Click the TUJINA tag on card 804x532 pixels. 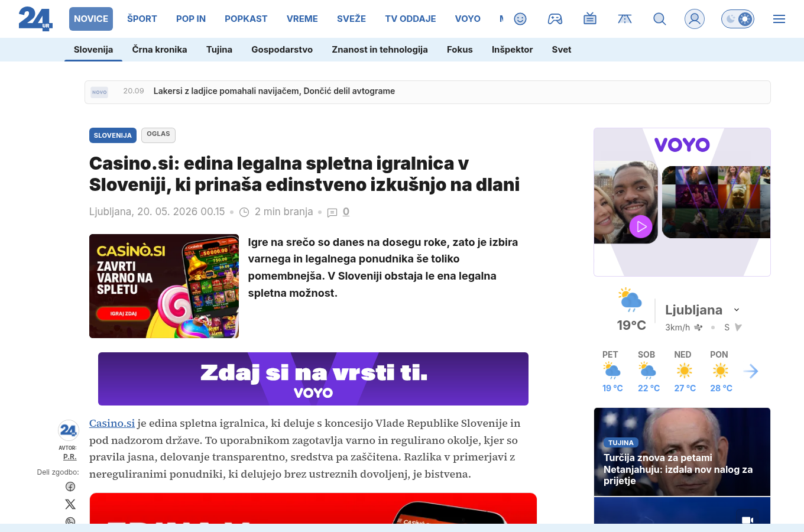click(621, 443)
